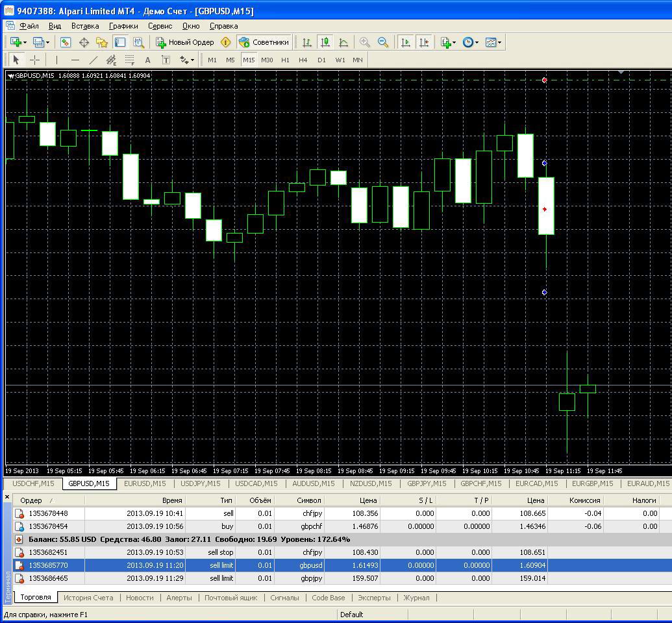
Task: Select the Trendline tool
Action: 93,60
